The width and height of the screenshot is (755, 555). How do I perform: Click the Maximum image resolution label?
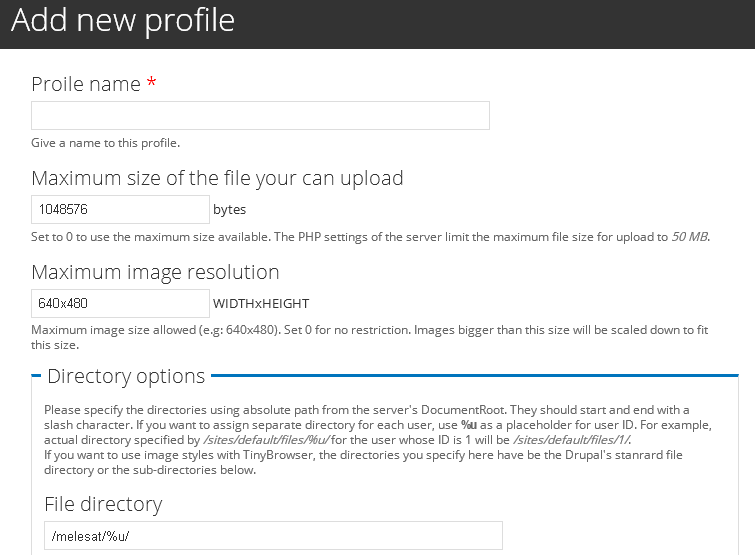[155, 272]
